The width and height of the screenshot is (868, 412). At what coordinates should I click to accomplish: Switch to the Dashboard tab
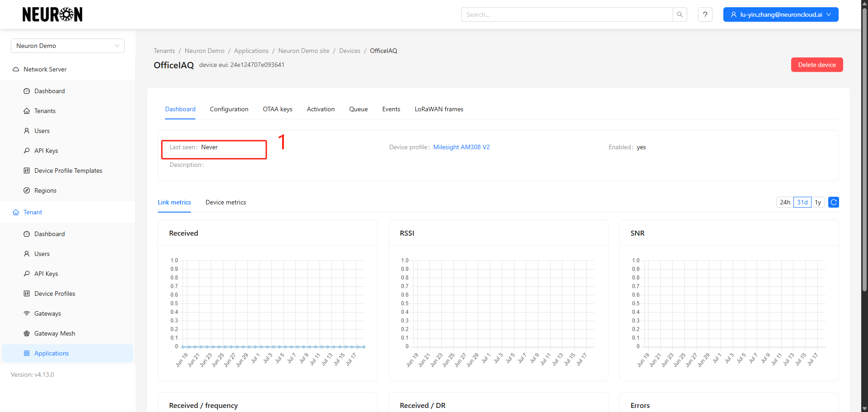[x=180, y=109]
